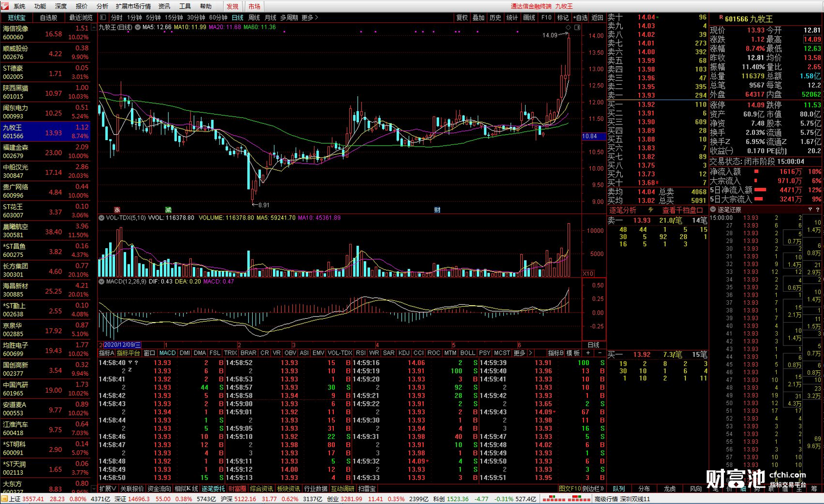
Task: Click the scroll-up arrow of stock list
Action: (x=93, y=26)
